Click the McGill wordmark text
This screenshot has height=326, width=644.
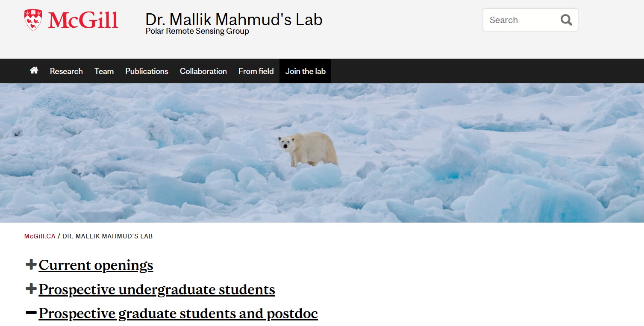tap(83, 20)
